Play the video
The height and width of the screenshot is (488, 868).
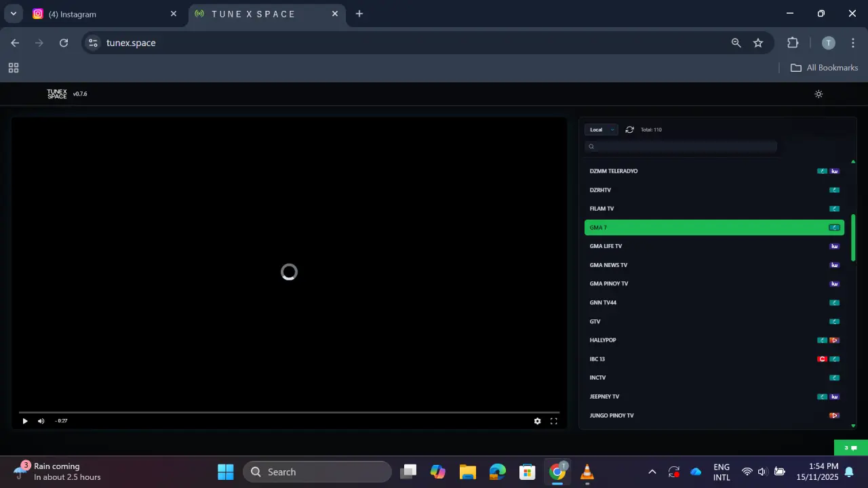[x=25, y=421]
